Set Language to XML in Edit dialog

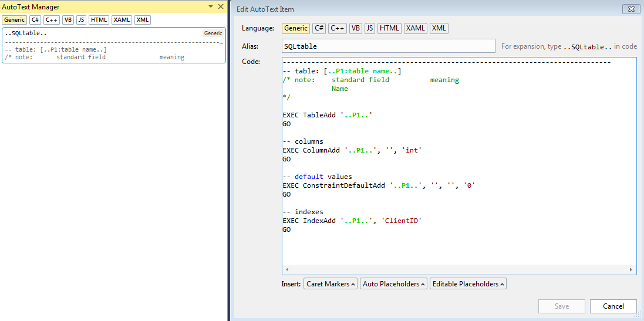click(x=439, y=28)
